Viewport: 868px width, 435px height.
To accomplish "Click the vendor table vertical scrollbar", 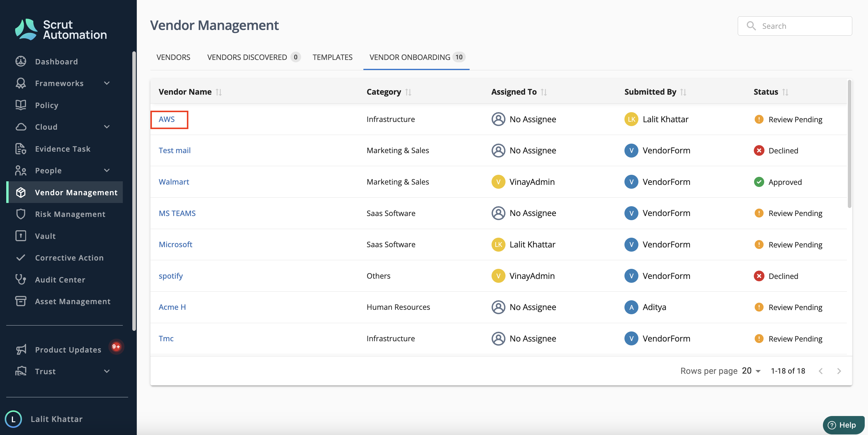I will pos(850,144).
